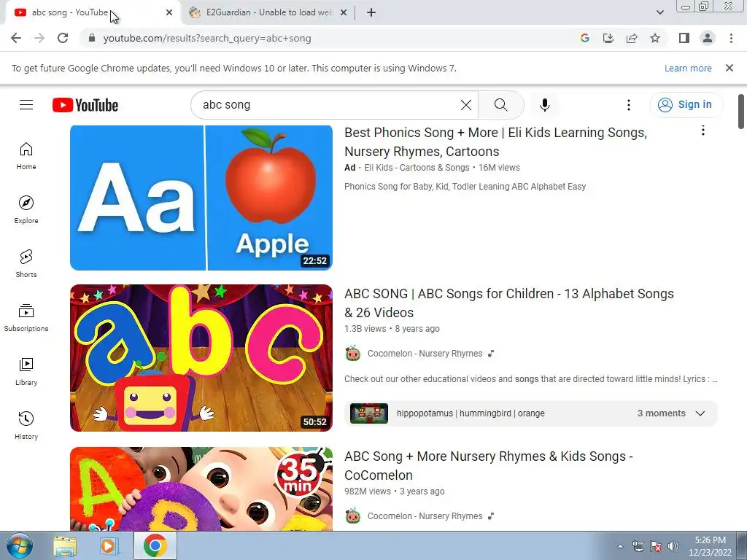Share this page via address bar icon

coord(632,38)
